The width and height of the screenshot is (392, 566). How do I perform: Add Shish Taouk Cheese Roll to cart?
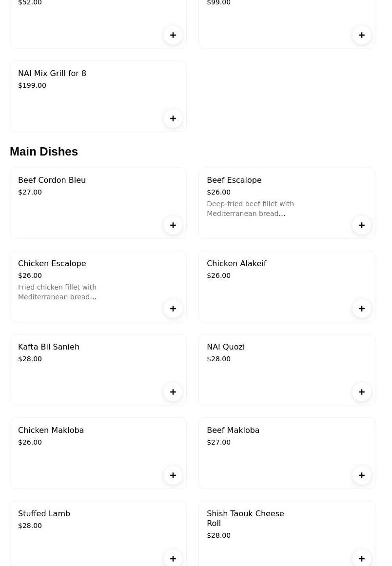(362, 558)
